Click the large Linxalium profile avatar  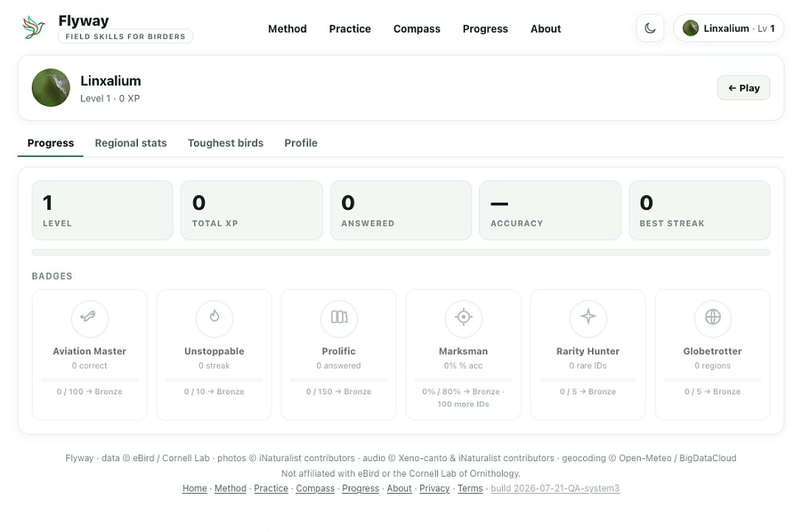(x=51, y=87)
